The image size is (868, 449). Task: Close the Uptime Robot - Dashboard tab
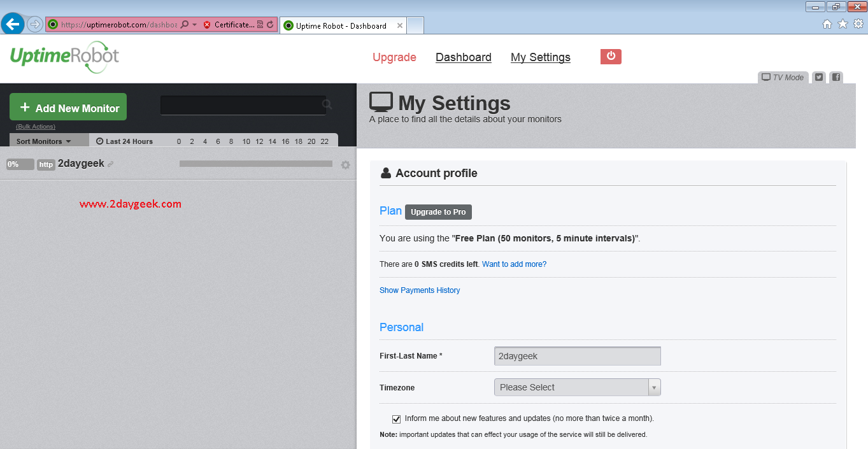(x=399, y=25)
